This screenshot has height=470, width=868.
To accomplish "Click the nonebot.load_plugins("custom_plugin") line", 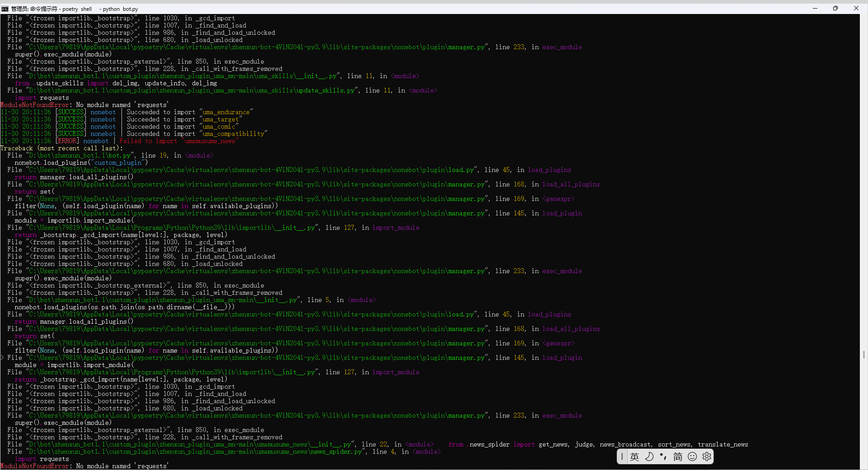I will coord(81,163).
